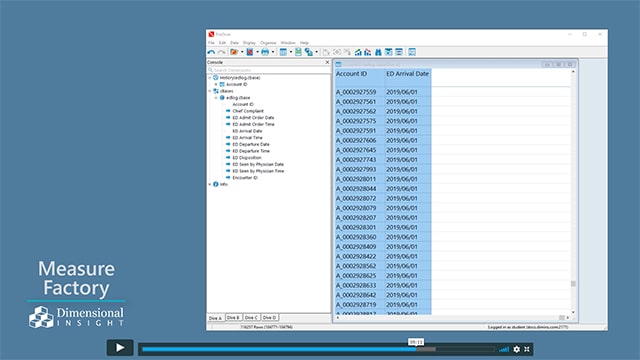This screenshot has height=360, width=640.
Task: Click the last toolbar icon on right
Action: pos(412,52)
